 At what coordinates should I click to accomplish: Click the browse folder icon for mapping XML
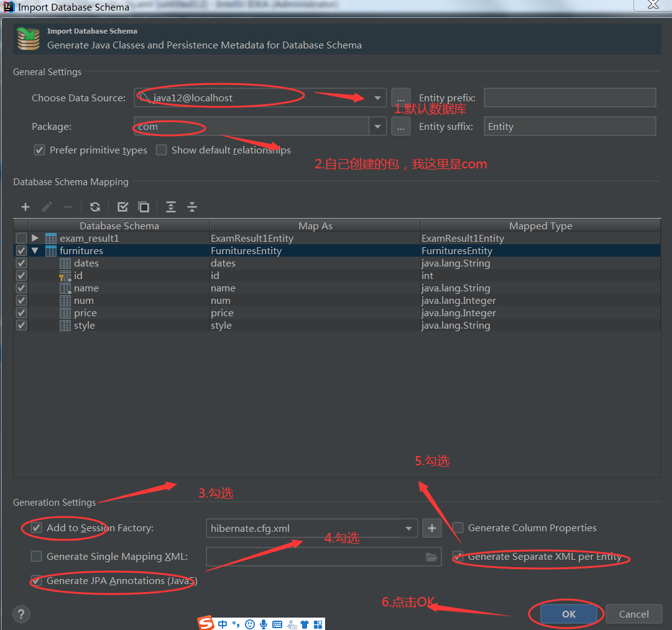[431, 557]
